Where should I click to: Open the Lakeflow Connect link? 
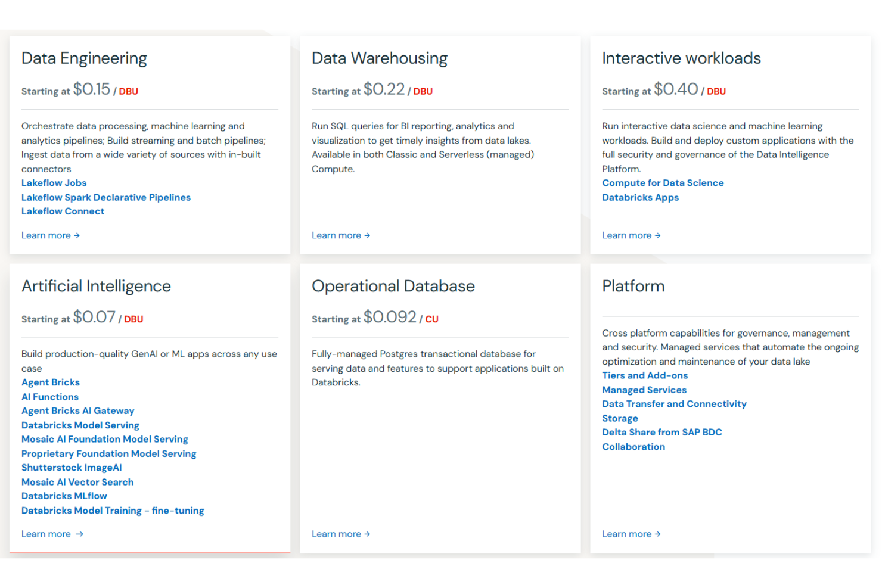pyautogui.click(x=63, y=211)
